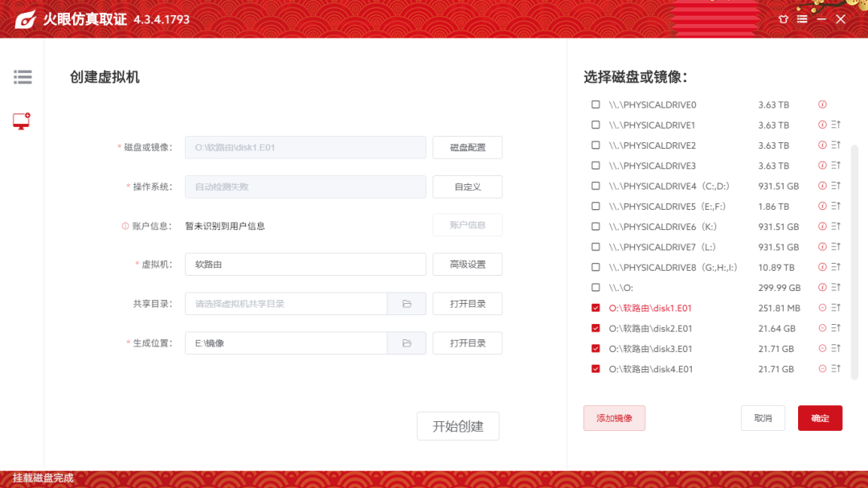Image resolution: width=868 pixels, height=488 pixels.
Task: Move PHYSICALDRIVE5 (E:,F:) up in order
Action: (836, 206)
